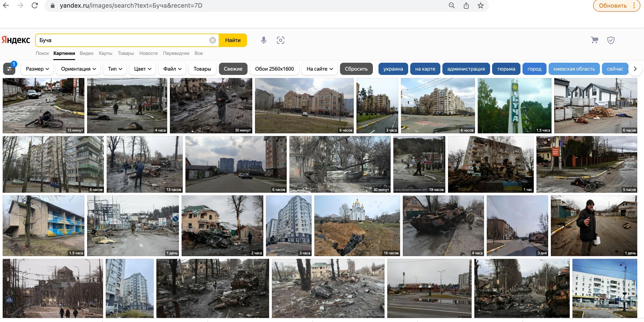Go to the Новости tab
This screenshot has width=644, height=322.
tap(148, 53)
